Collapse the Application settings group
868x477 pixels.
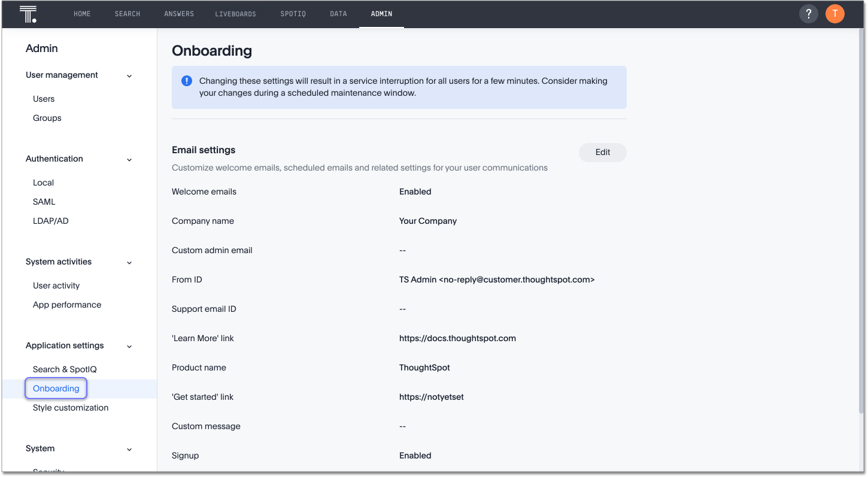tap(129, 346)
